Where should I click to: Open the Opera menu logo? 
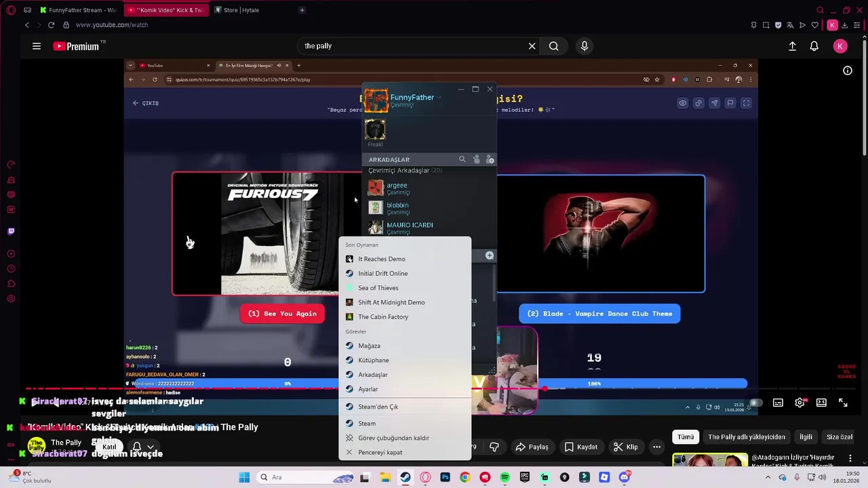coord(11,10)
